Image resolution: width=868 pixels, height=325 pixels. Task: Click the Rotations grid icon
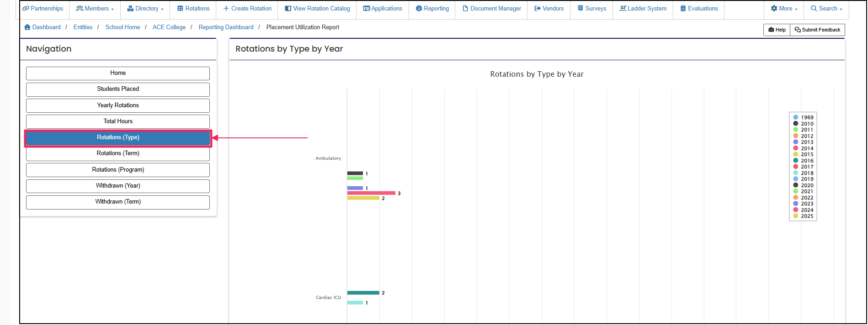[180, 9]
